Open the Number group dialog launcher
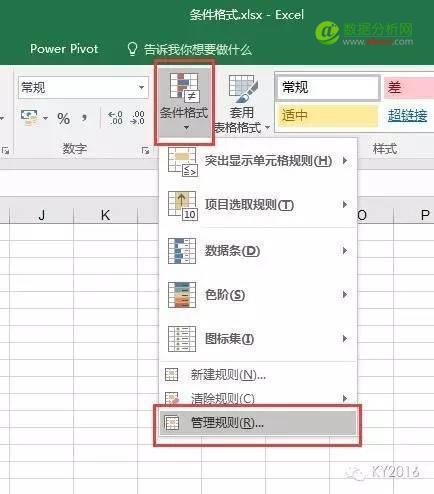 click(145, 151)
